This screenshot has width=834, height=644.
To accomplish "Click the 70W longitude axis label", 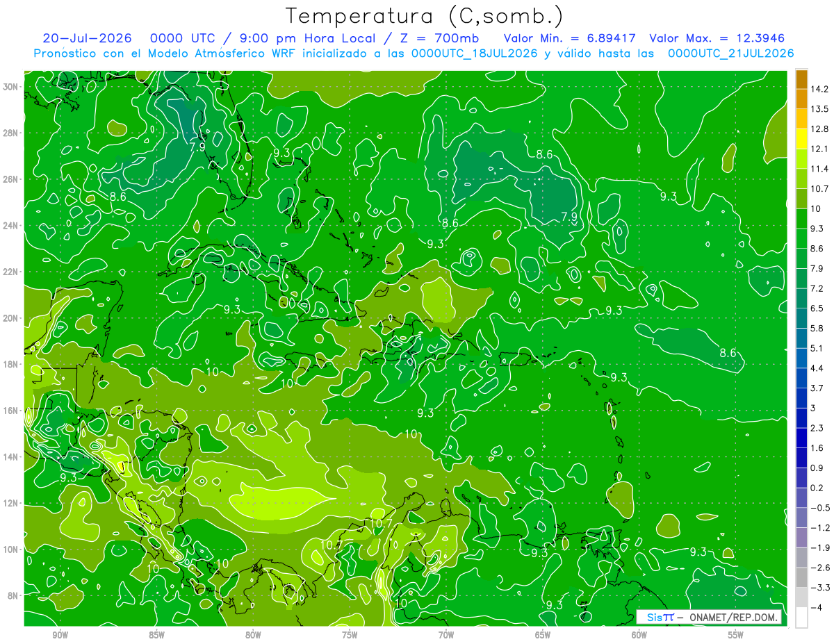I will pos(446,635).
